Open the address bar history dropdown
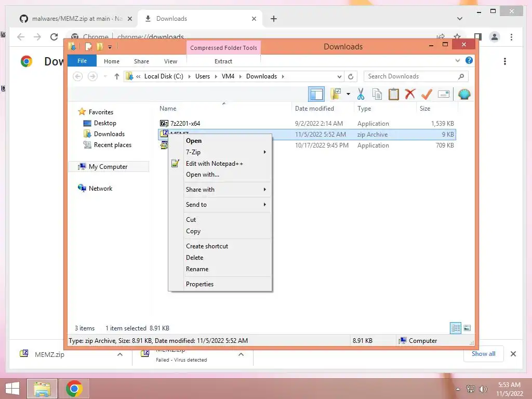 339,76
